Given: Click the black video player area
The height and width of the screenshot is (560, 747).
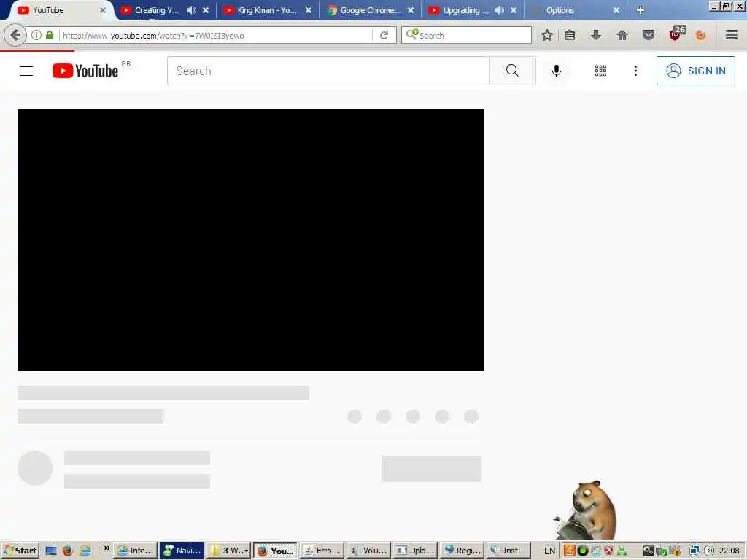Looking at the screenshot, I should [x=251, y=239].
